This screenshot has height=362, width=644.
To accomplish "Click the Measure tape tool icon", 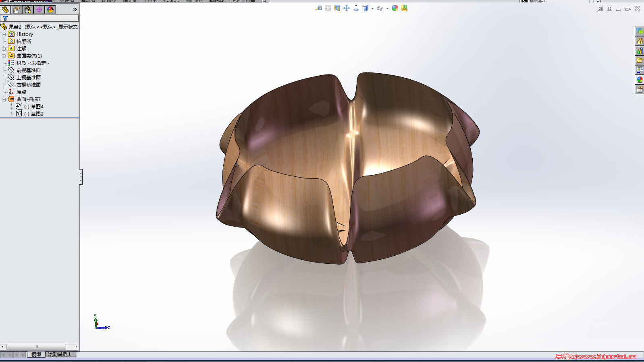I will pyautogui.click(x=319, y=8).
